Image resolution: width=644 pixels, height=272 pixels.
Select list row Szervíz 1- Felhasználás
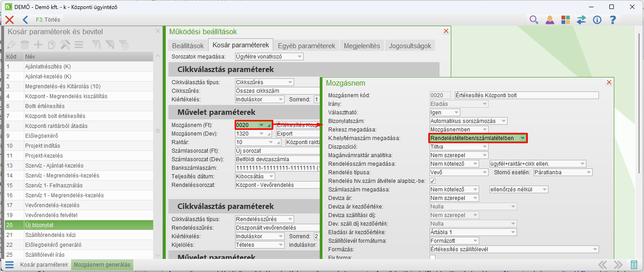(79, 185)
